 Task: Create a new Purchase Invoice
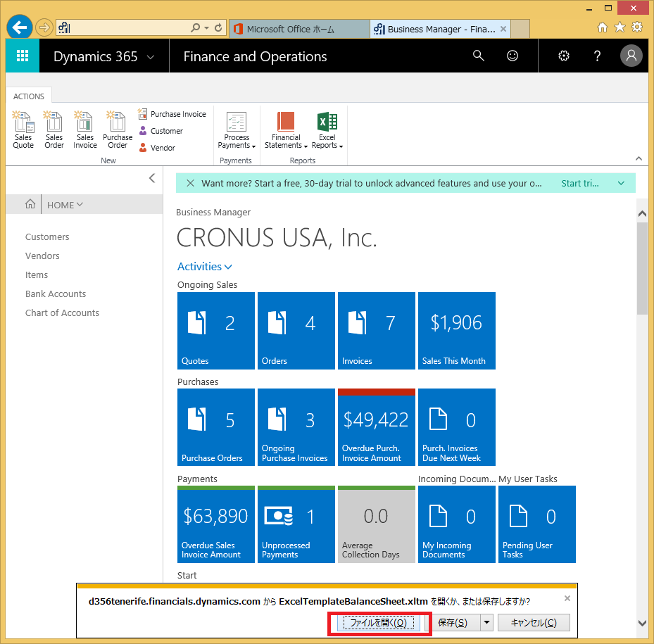pos(172,114)
